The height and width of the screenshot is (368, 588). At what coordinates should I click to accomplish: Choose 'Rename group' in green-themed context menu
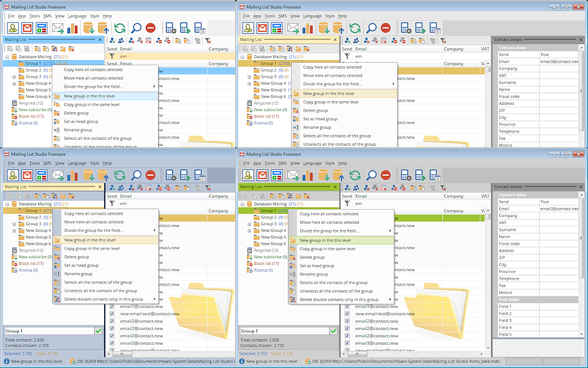coord(315,274)
